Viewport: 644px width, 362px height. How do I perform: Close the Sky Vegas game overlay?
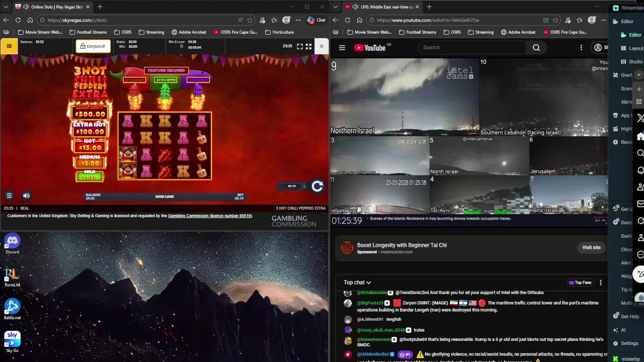click(321, 46)
